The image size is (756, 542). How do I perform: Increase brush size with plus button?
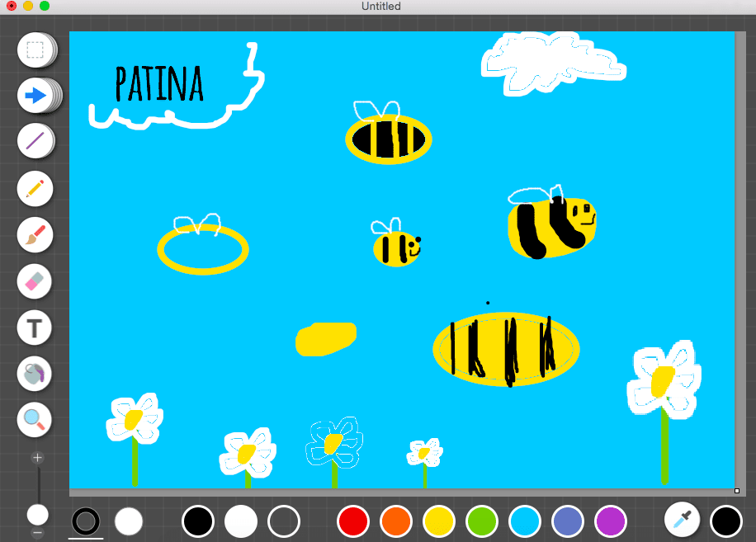pyautogui.click(x=37, y=457)
